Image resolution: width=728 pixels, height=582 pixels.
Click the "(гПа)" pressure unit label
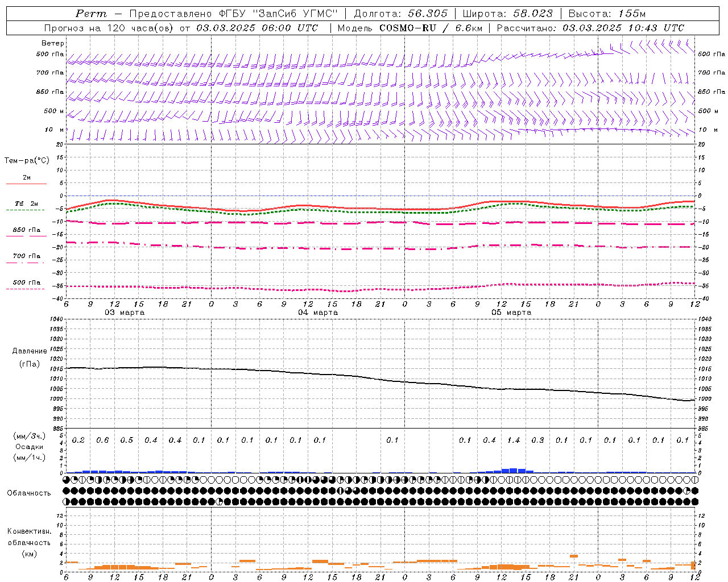(x=30, y=364)
